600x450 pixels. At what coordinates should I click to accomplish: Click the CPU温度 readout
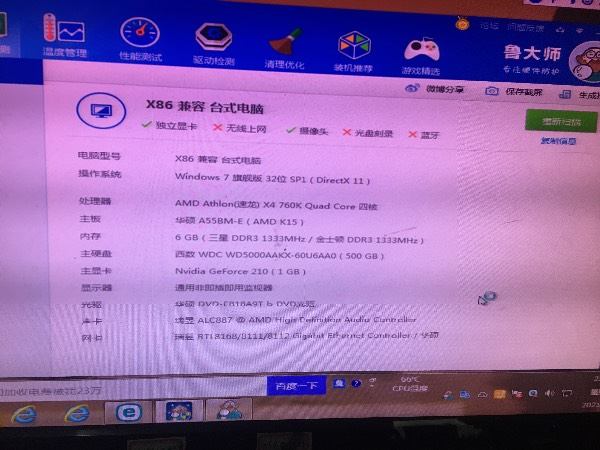tap(410, 384)
